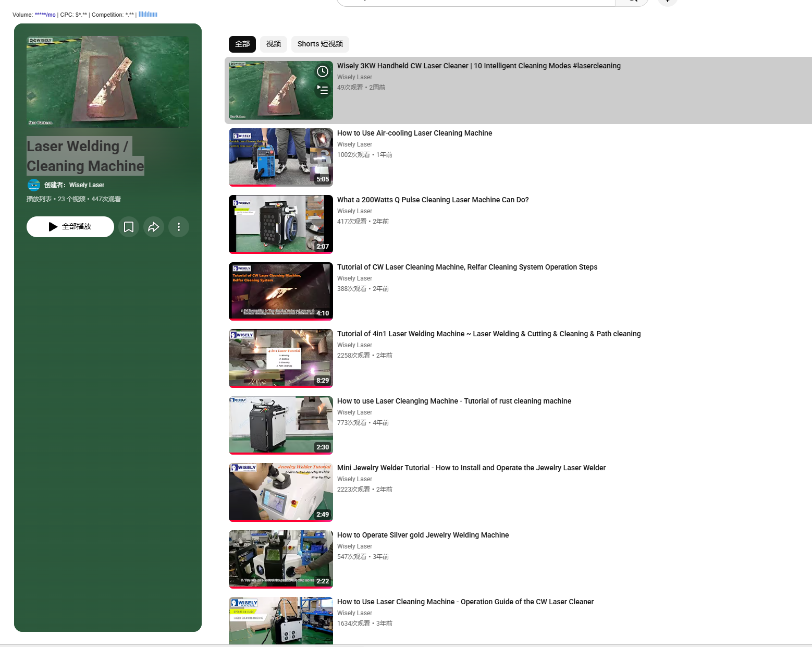Viewport: 812px width, 647px height.
Task: Click the *****/mo volume link
Action: pos(45,15)
